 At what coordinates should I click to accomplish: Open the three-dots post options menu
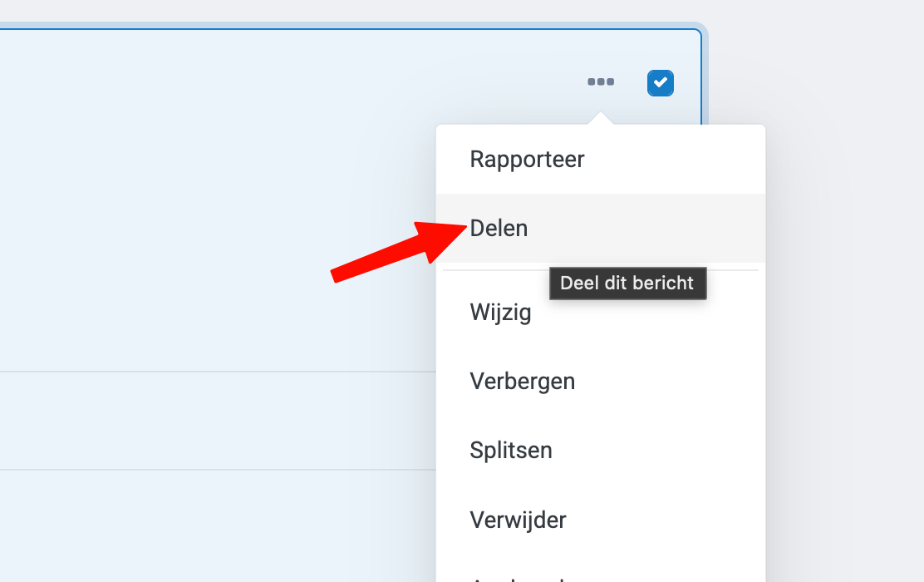[601, 82]
